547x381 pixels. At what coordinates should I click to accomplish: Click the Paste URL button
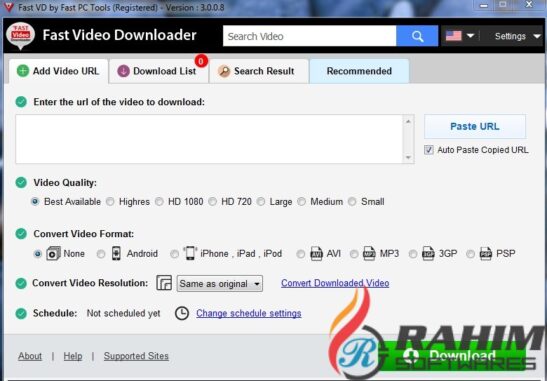coord(475,126)
